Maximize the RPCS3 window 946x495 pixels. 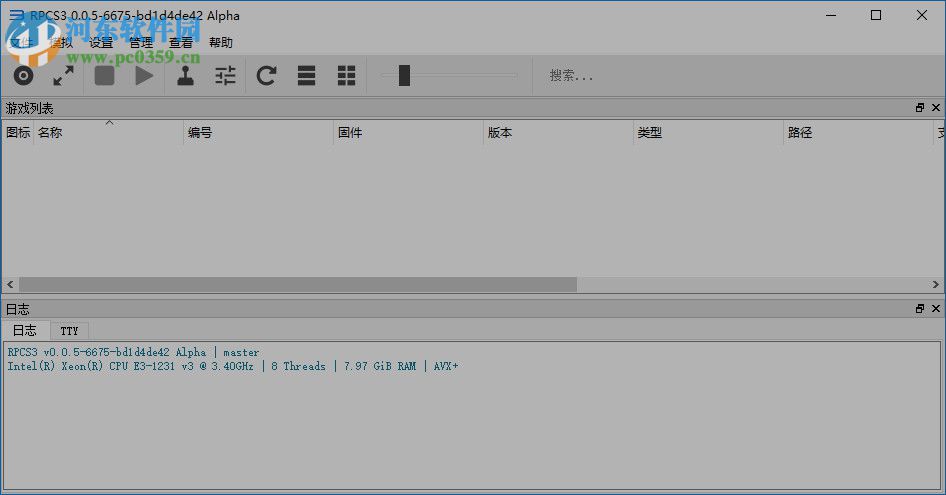coord(876,15)
